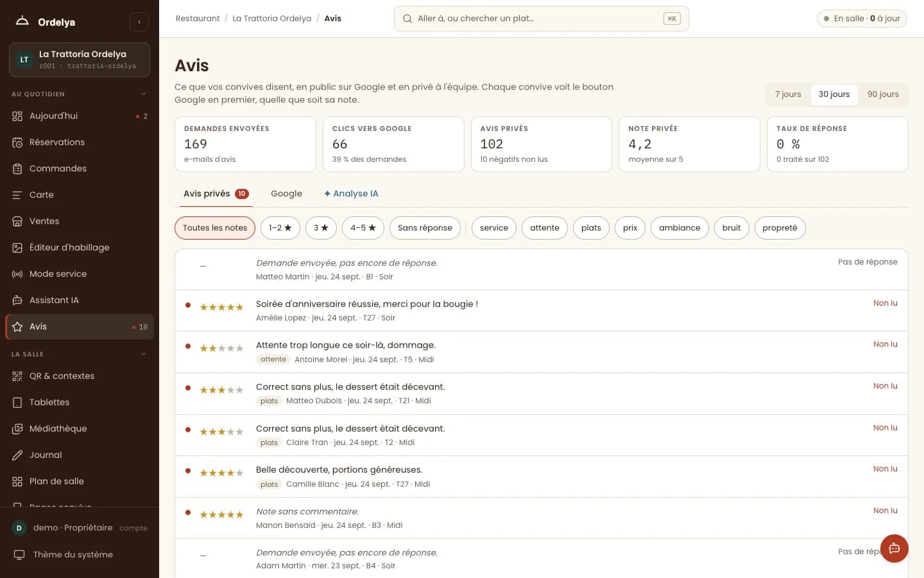
Task: Click the Médiathèque images icon
Action: click(17, 429)
